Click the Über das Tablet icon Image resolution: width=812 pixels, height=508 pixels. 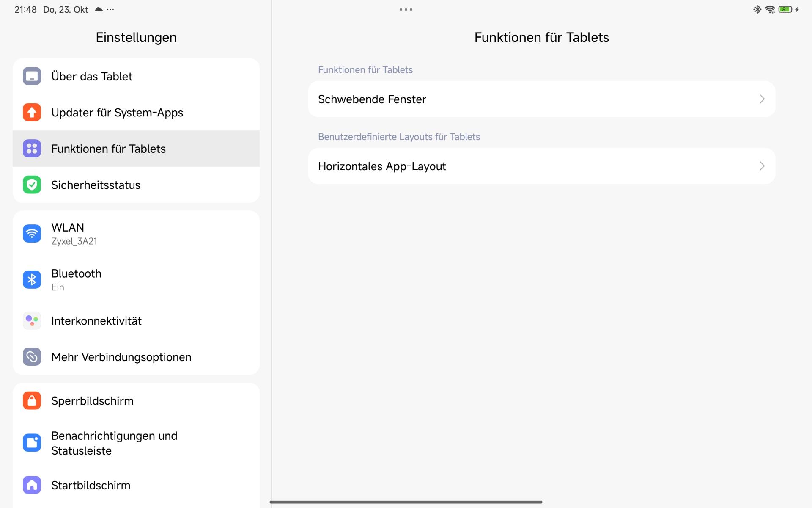tap(32, 76)
